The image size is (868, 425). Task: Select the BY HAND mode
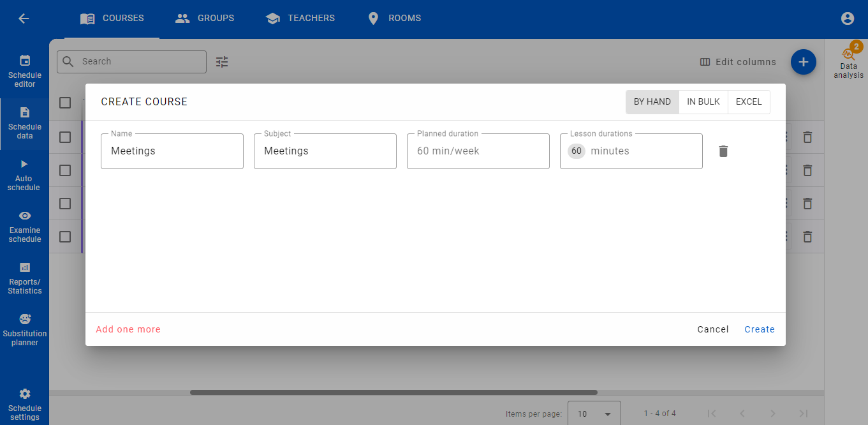652,102
